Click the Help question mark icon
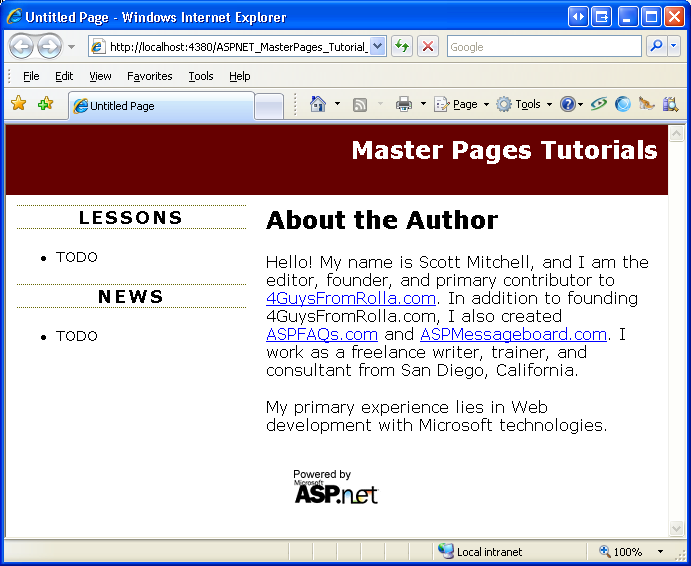Viewport: 691px width, 566px height. point(567,104)
